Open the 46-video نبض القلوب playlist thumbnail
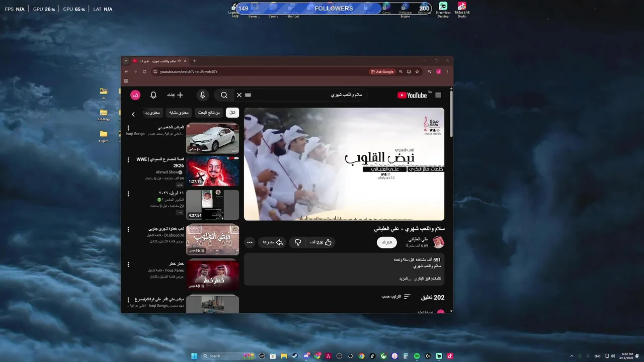 212,240
